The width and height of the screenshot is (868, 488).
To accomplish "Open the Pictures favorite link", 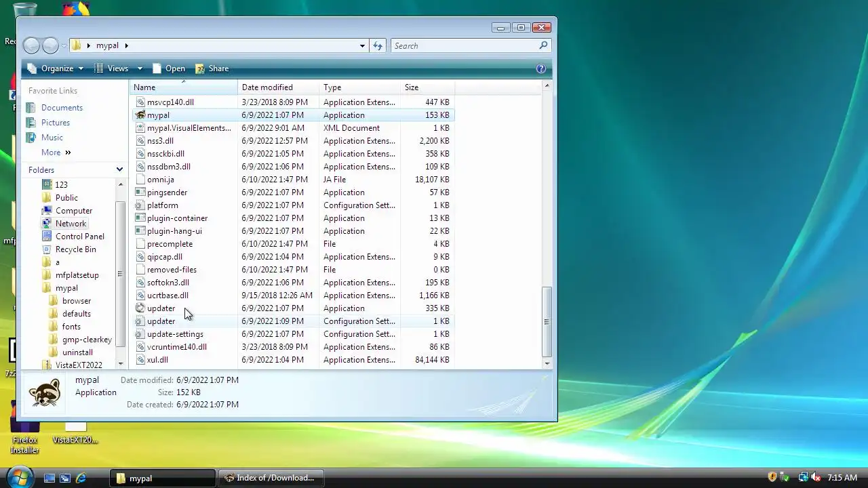I will point(56,123).
